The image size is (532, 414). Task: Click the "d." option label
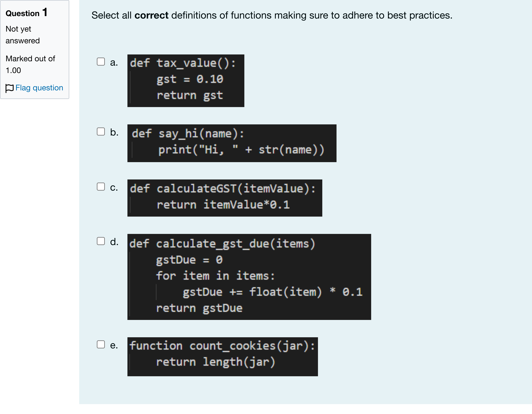pos(114,242)
